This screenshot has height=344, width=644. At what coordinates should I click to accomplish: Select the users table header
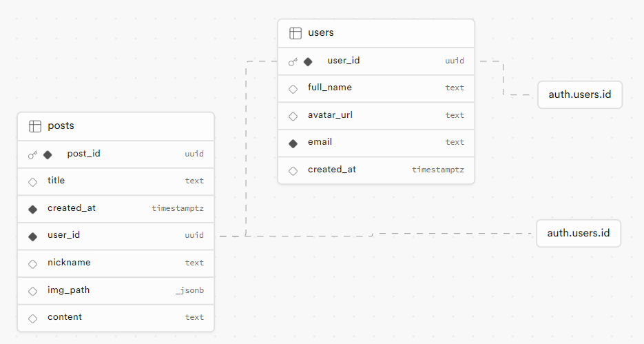[x=376, y=33]
